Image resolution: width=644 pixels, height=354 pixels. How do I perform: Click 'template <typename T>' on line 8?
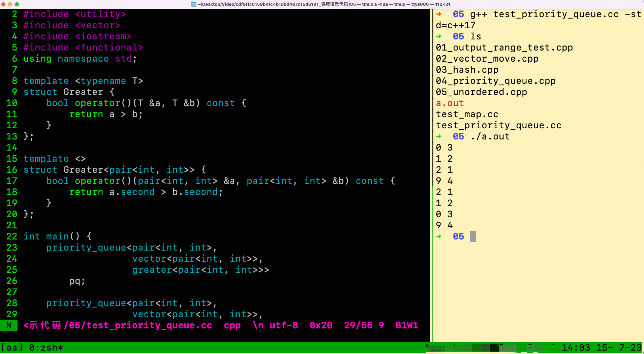(83, 81)
